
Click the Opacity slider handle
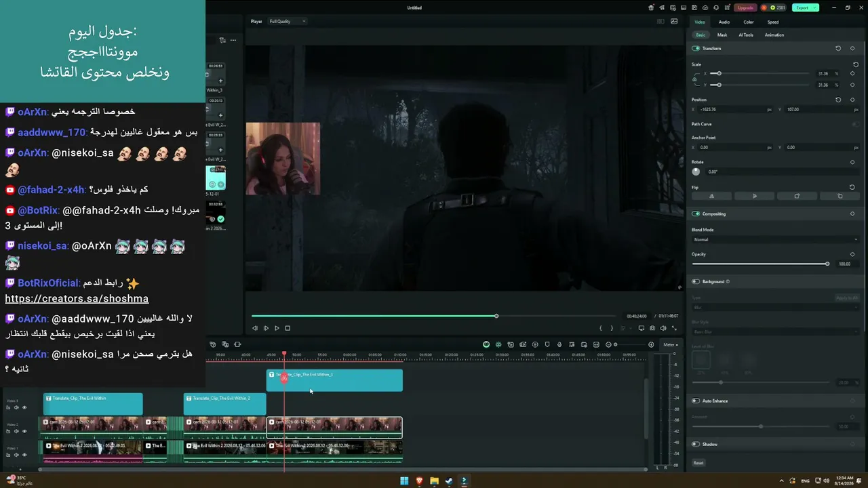827,264
